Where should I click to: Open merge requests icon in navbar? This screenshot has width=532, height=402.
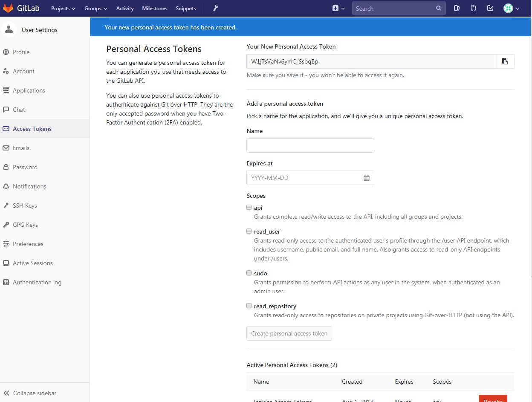pos(474,8)
